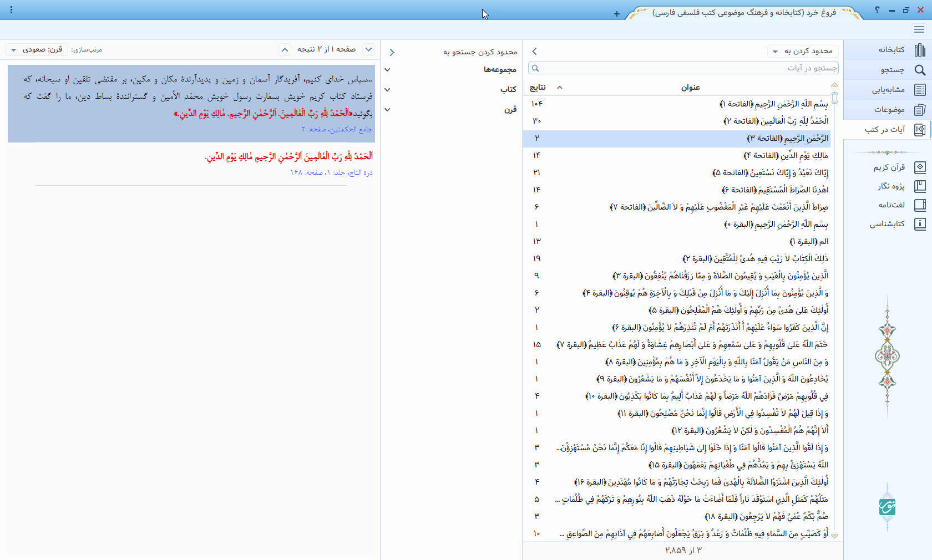This screenshot has height=560, width=932.
Task: Select verse ألا إنهم هم المفسدون البقرة ۱۲
Action: pyautogui.click(x=677, y=430)
